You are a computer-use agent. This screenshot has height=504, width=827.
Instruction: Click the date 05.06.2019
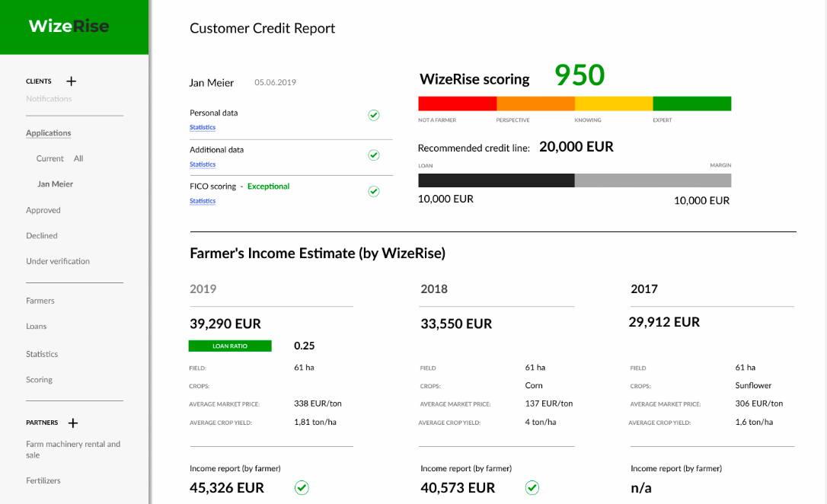pos(276,82)
